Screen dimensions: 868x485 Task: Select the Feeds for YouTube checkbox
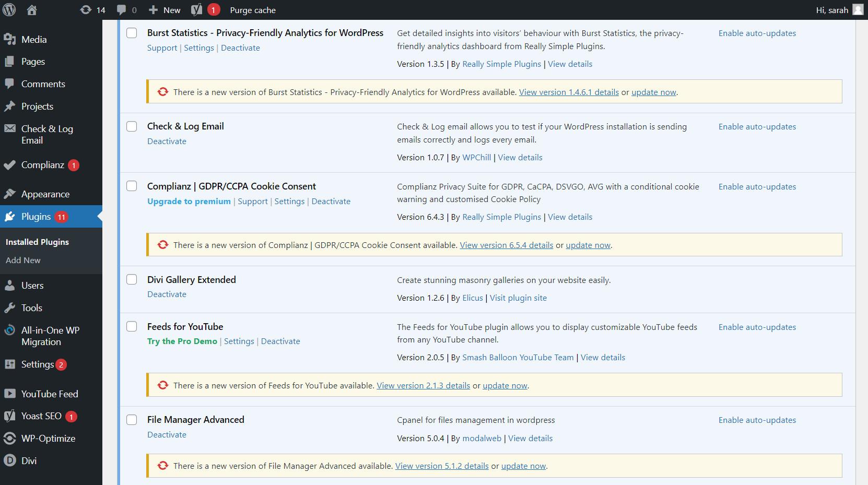point(132,326)
